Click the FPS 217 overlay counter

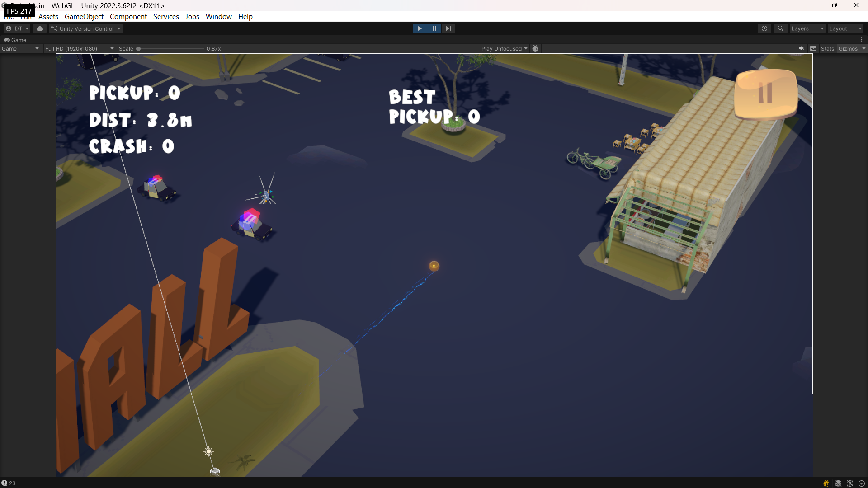pos(19,11)
